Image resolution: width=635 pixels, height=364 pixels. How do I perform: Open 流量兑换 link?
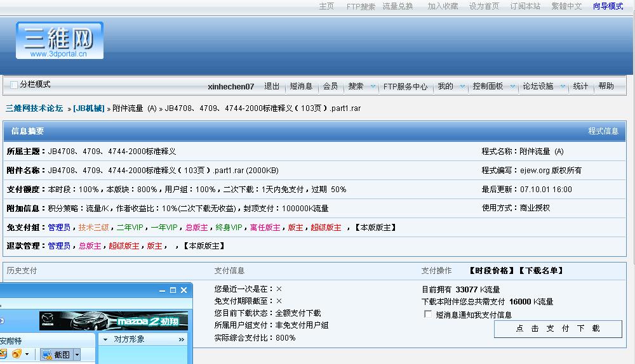tap(398, 6)
